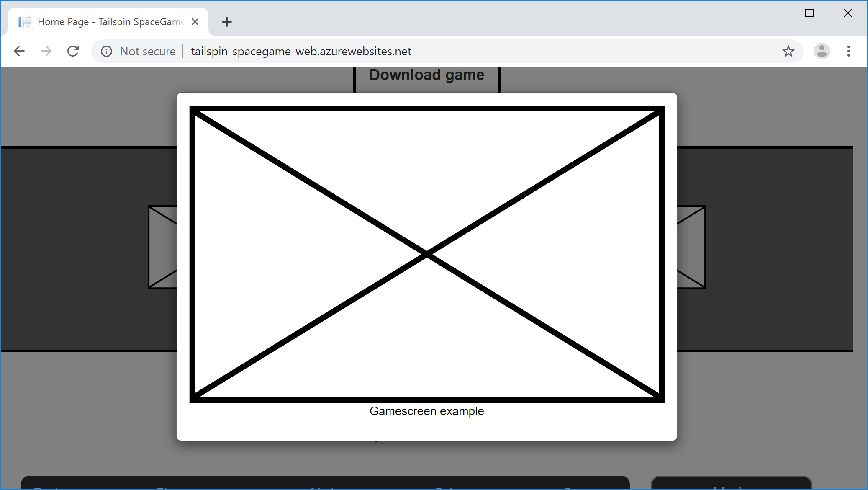
Task: Click the forward navigation arrow
Action: point(45,52)
